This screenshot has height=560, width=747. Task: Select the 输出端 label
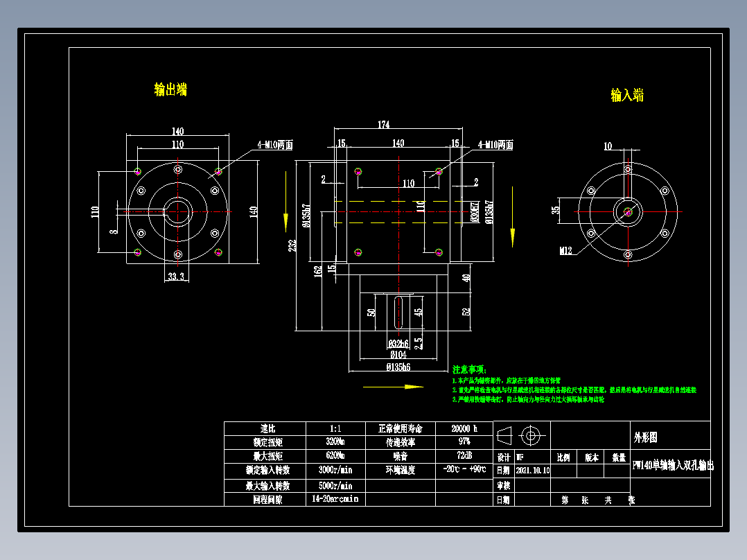click(x=169, y=88)
